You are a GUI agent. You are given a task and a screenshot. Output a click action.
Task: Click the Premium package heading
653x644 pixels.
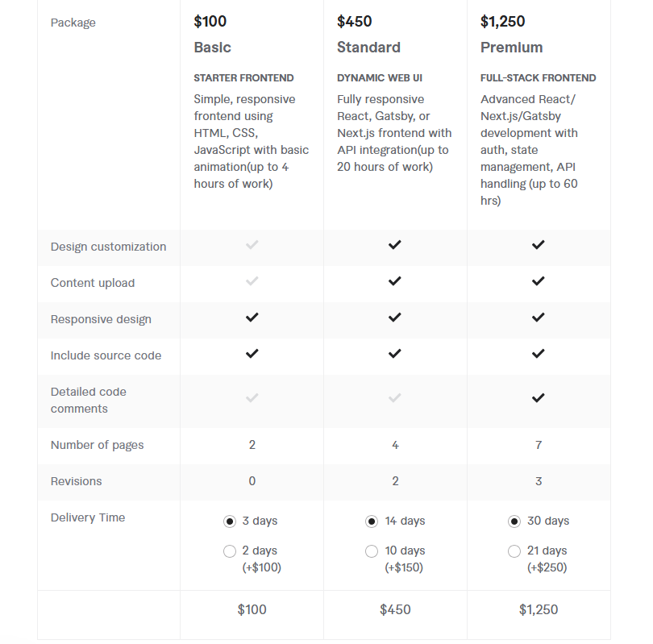coord(511,48)
